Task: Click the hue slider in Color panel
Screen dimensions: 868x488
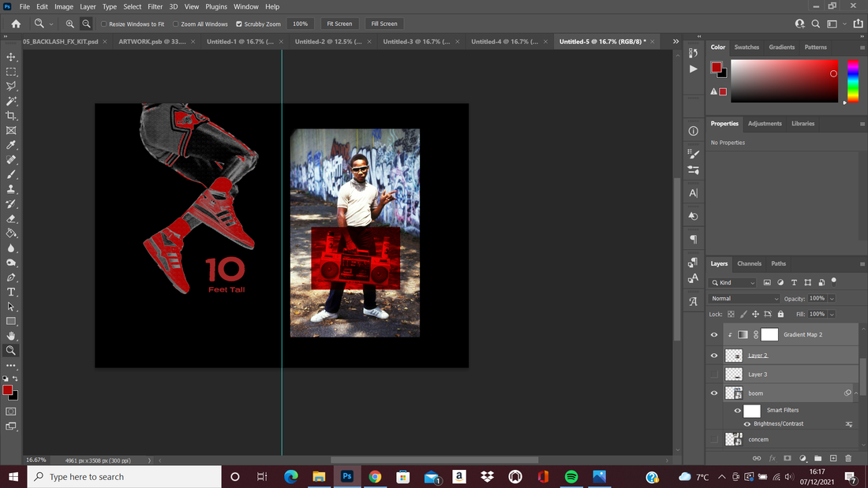Action: 853,80
